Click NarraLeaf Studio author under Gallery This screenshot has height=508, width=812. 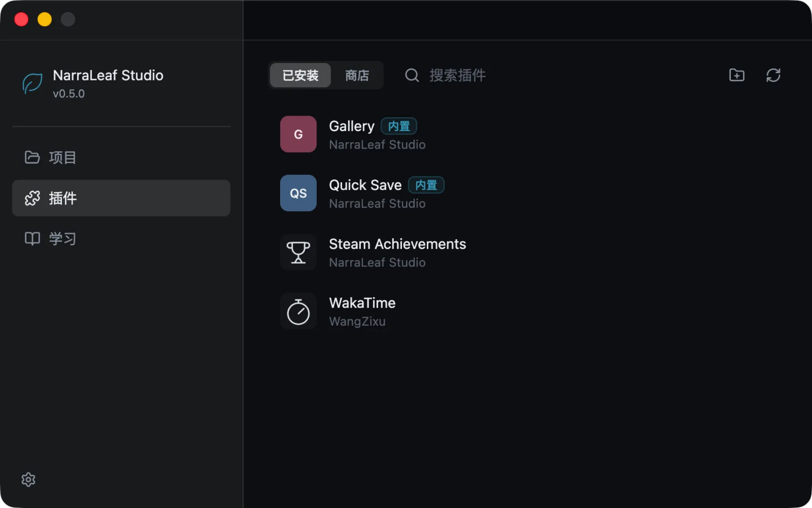[x=377, y=144]
